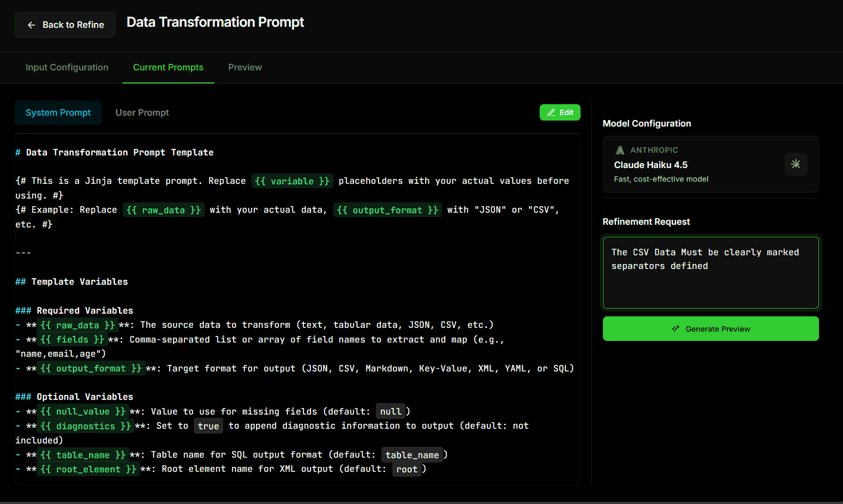Click the '{{ null_value }}' variable tag
843x504 pixels.
click(83, 412)
